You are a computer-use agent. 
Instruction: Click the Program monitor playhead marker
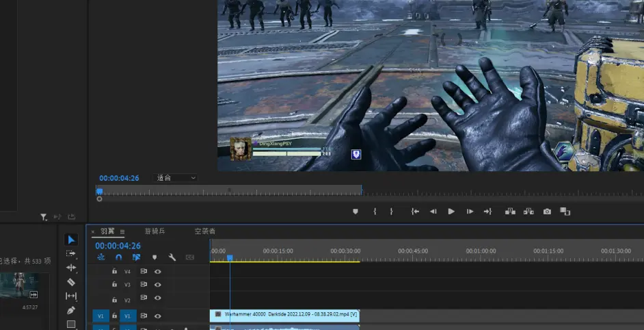pos(99,191)
